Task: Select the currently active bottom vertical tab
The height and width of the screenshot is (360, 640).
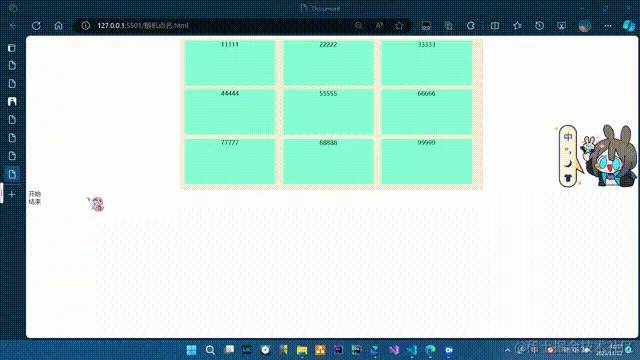Action: (x=12, y=174)
